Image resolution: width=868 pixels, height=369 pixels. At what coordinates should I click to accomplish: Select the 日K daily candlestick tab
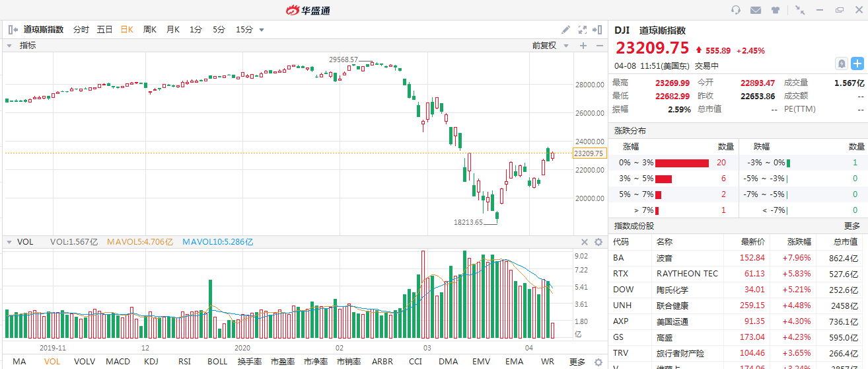click(127, 29)
